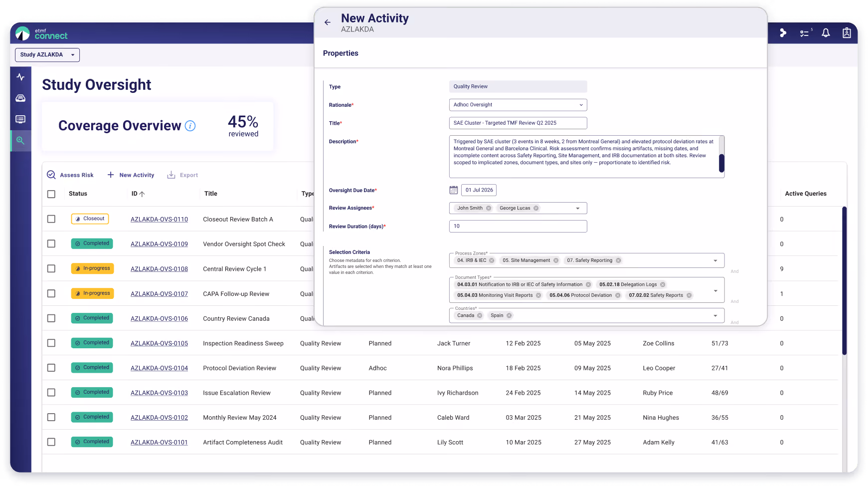Click the table vertical scrollbar
Image resolution: width=868 pixels, height=486 pixels.
(x=844, y=280)
